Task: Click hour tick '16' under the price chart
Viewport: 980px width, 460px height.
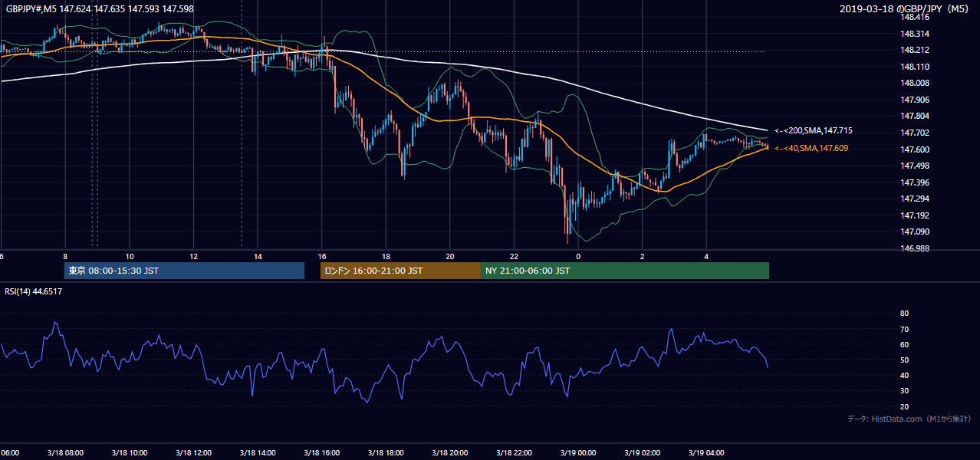Action: point(322,256)
